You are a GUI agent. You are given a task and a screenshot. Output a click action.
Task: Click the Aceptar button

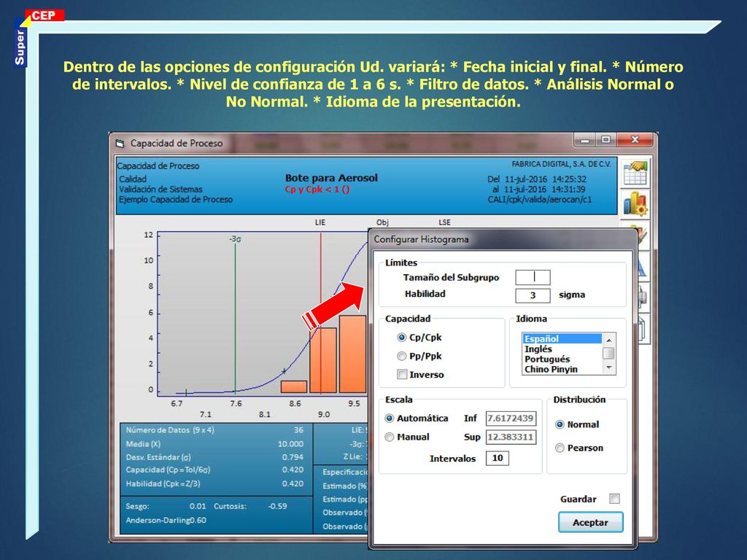click(590, 522)
